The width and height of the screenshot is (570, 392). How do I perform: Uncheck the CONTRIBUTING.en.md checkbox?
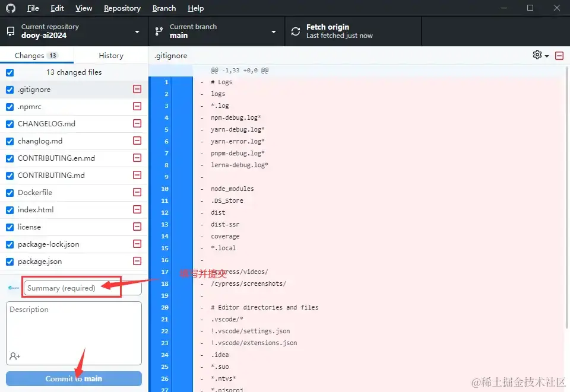click(x=10, y=158)
